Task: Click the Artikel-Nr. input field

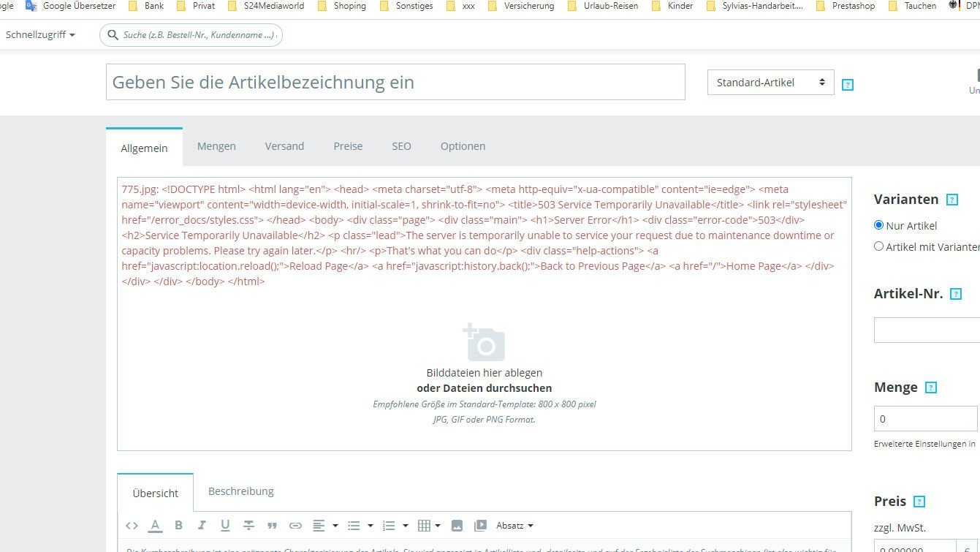Action: [927, 330]
